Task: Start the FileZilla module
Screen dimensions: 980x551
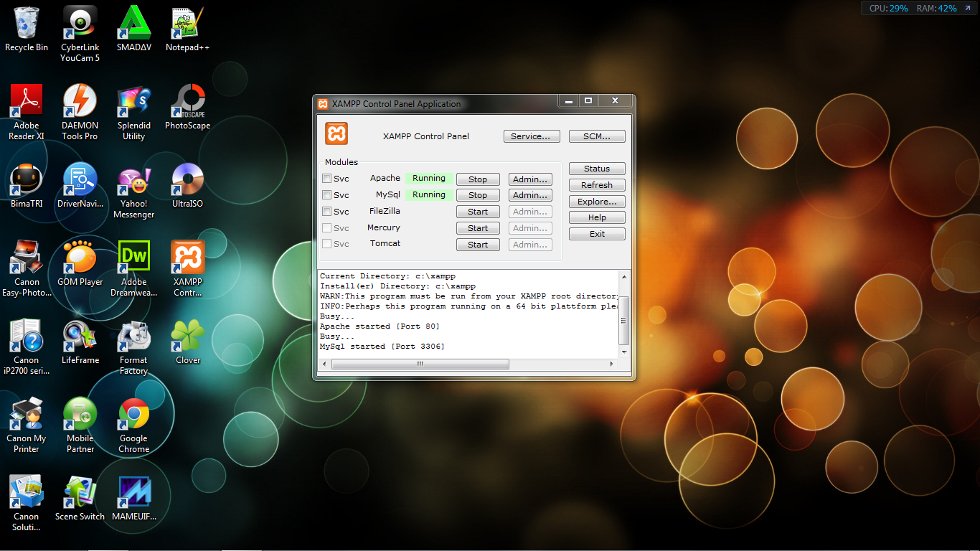Action: click(478, 212)
